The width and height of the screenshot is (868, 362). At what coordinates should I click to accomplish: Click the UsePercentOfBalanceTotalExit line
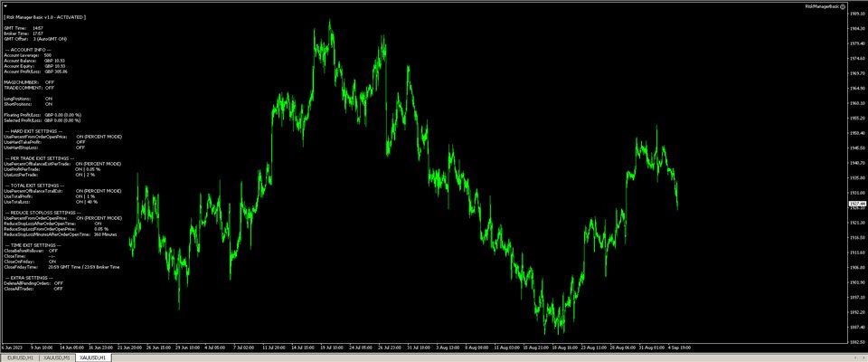62,191
